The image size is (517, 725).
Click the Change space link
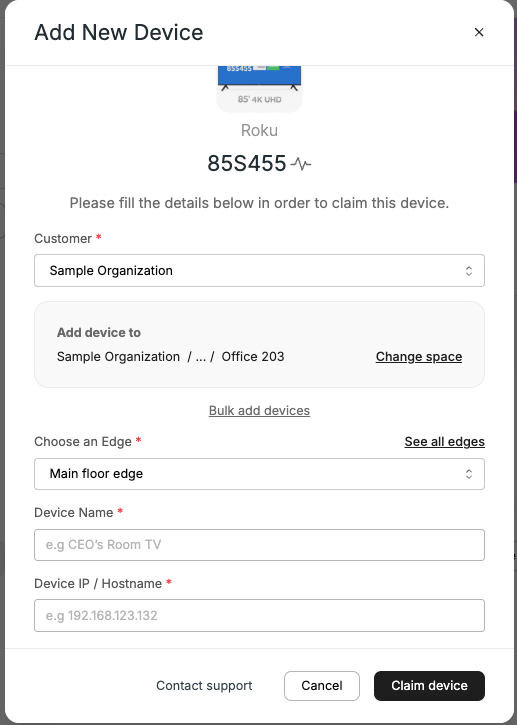click(419, 356)
